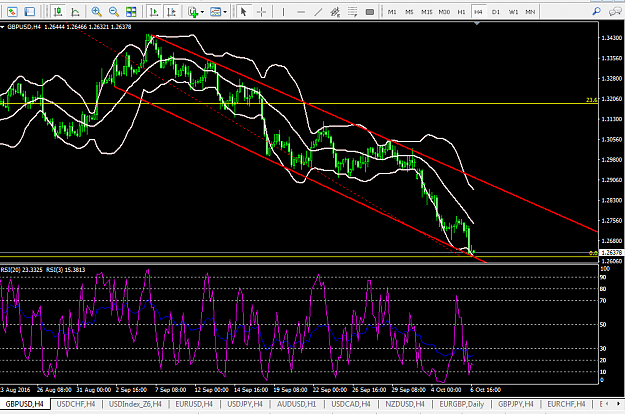Select the Fibonacci retracement tool

pos(352,12)
